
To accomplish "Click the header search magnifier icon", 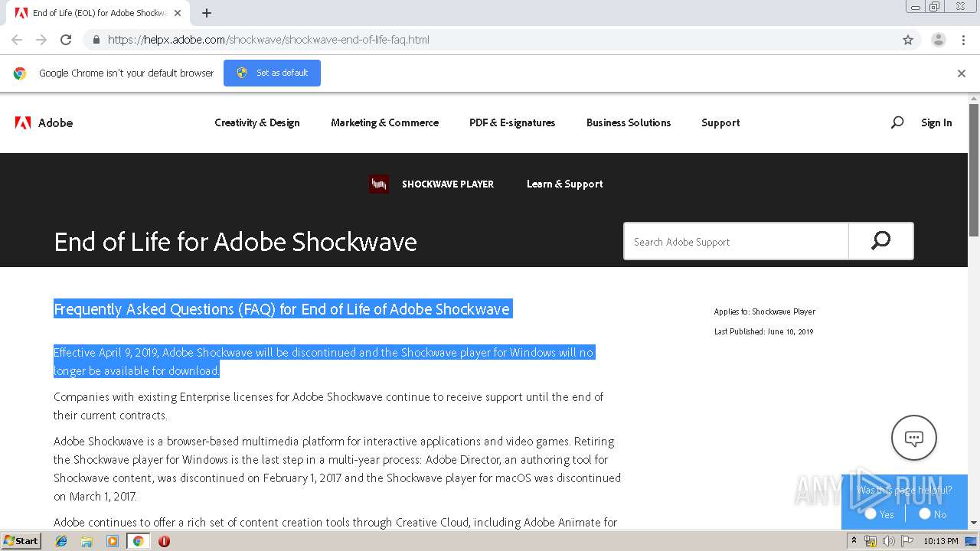I will [x=897, y=122].
